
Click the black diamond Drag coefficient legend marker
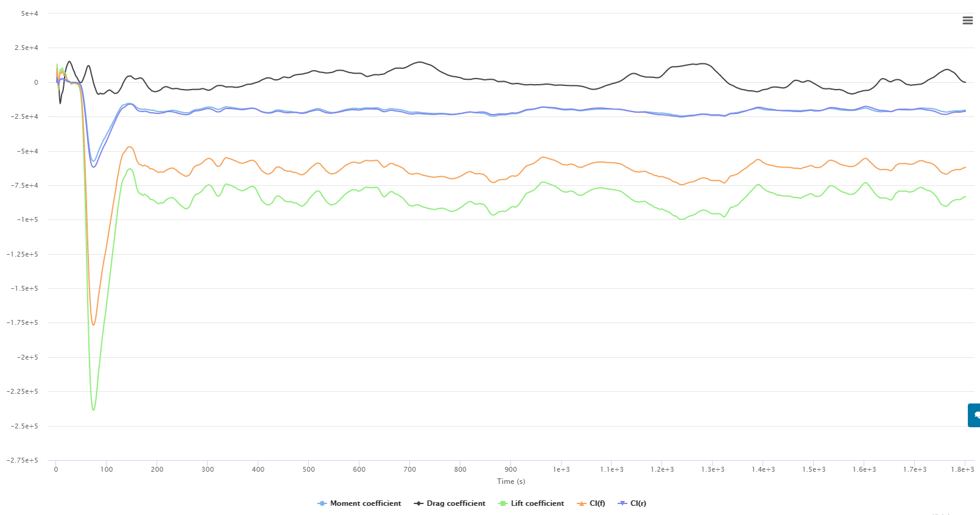(418, 503)
